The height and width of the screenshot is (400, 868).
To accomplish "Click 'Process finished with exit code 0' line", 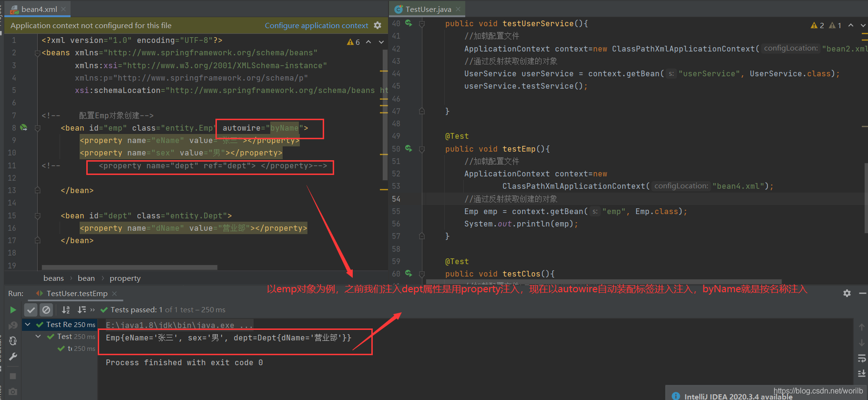I will click(184, 363).
